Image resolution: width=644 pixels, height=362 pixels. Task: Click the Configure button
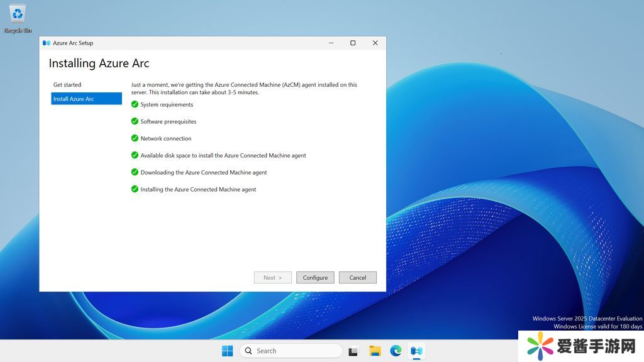[315, 277]
